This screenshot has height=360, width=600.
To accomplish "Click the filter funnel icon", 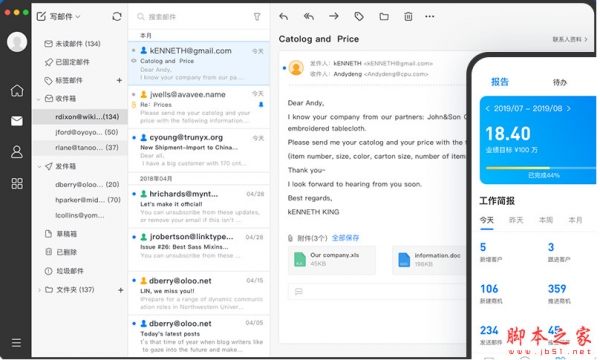I will click(x=257, y=17).
